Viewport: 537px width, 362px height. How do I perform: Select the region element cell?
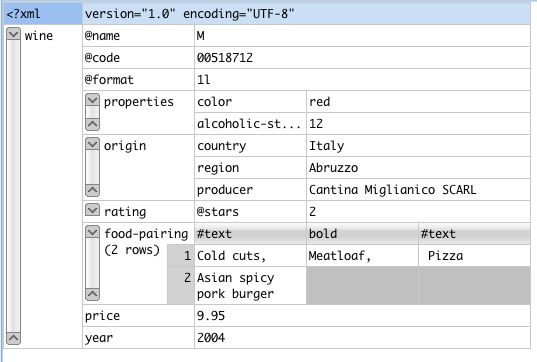(x=250, y=167)
